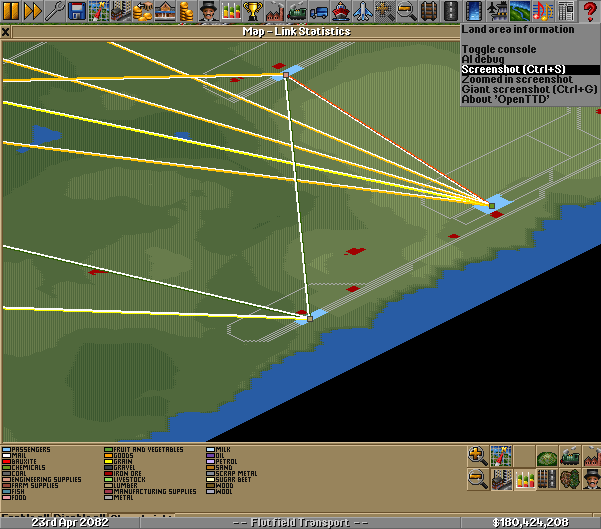This screenshot has width=601, height=529.
Task: Open sound and music notes icon
Action: (x=543, y=11)
